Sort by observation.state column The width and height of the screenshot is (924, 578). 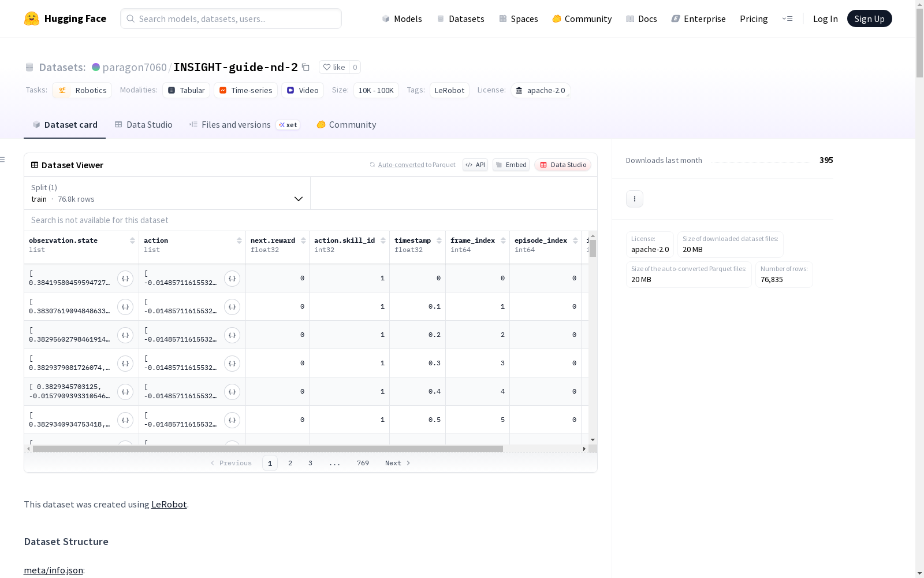click(x=132, y=240)
